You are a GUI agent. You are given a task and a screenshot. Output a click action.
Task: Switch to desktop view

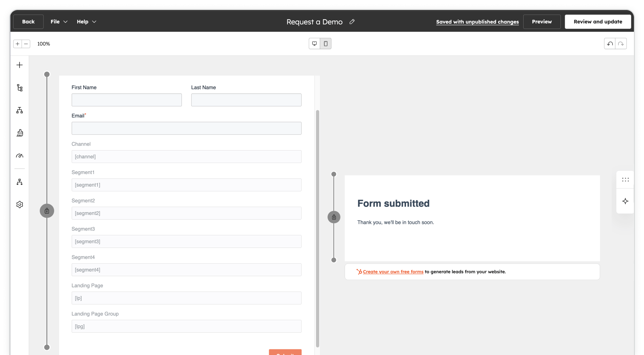pos(314,44)
